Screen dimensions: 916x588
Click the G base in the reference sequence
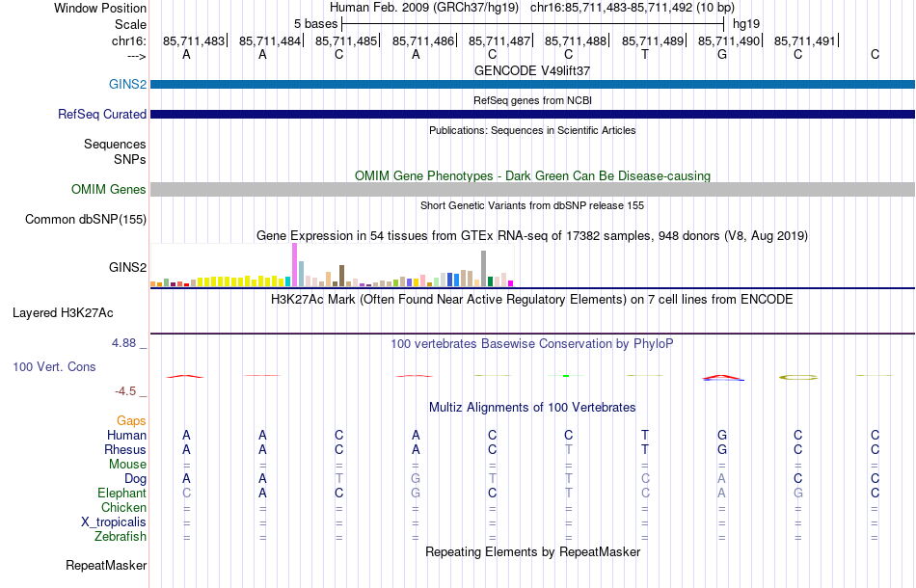point(722,54)
